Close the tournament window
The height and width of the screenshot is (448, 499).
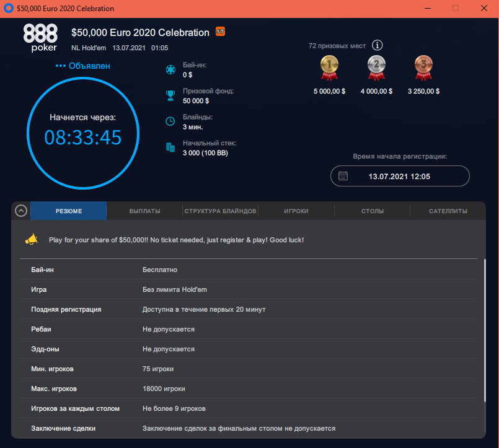point(484,8)
